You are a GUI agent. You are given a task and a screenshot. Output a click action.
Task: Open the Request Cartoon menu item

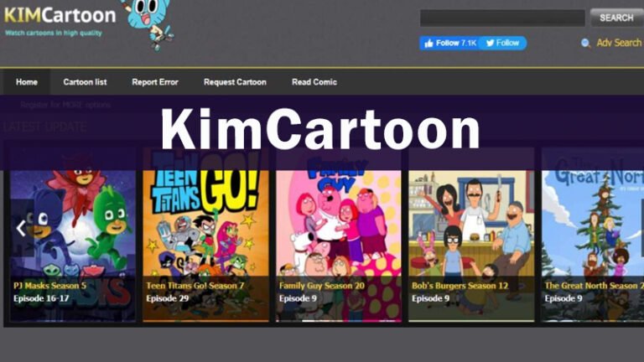pyautogui.click(x=235, y=82)
